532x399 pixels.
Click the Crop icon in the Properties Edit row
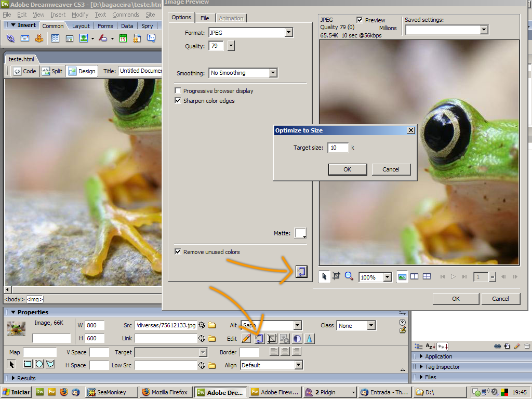[272, 338]
